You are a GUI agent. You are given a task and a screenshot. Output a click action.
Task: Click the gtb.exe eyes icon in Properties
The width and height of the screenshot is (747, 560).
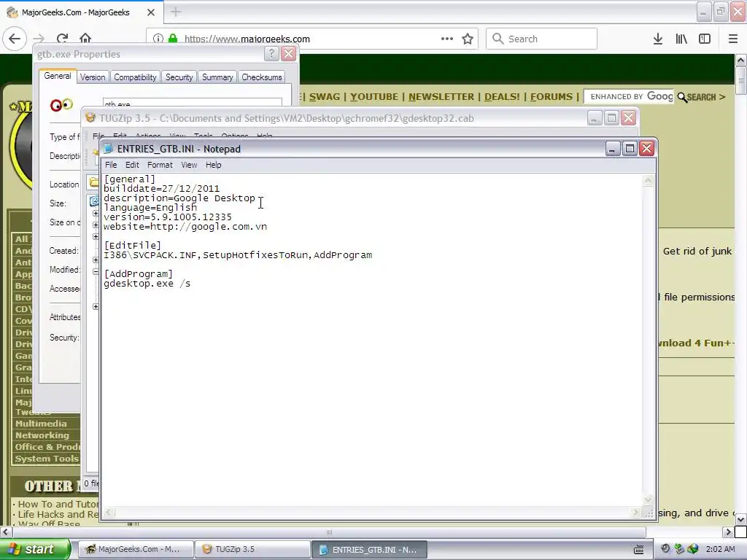click(x=61, y=104)
